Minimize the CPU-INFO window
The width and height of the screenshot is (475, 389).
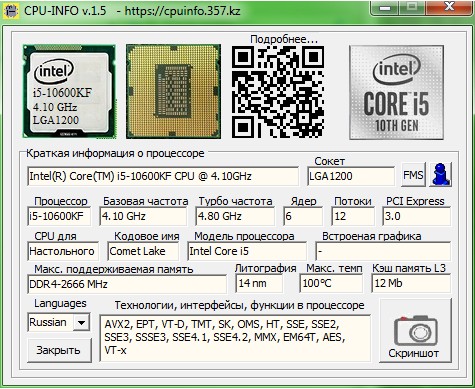pos(385,8)
